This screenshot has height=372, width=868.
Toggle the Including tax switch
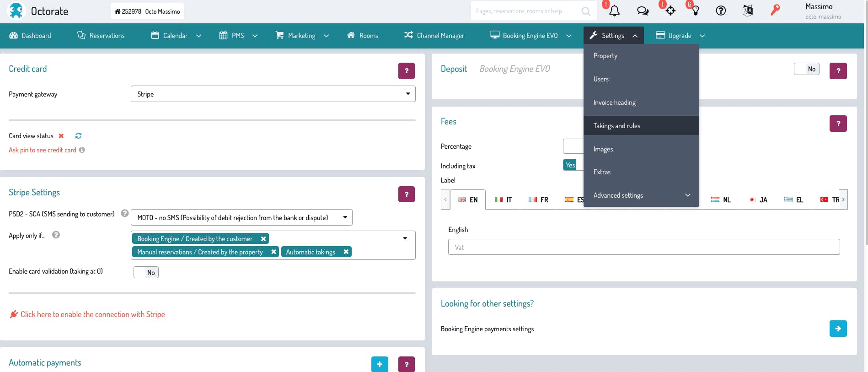[x=573, y=165]
